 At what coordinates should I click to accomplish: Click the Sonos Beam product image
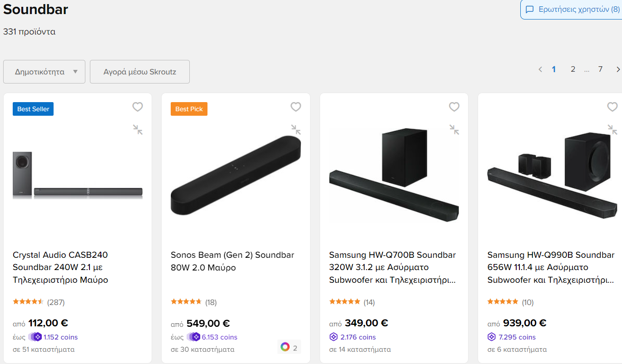tap(236, 176)
